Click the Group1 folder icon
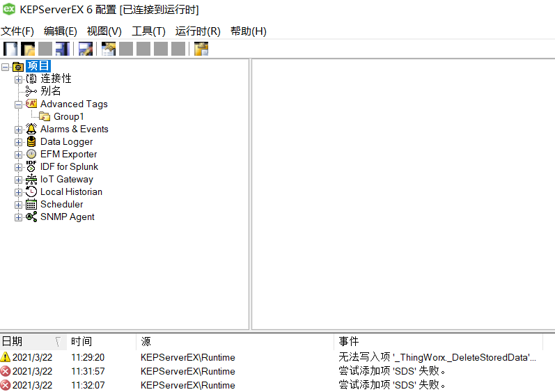 [x=45, y=116]
